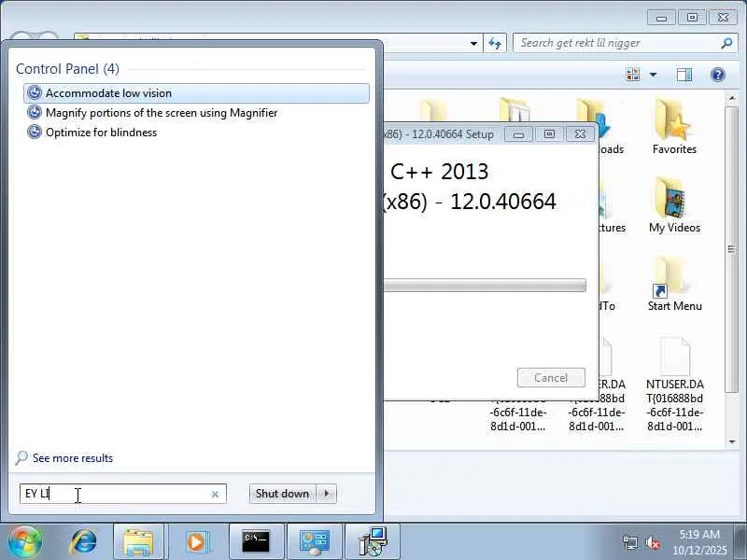Open Control Panel taskbar icon
The width and height of the screenshot is (747, 560).
tap(315, 542)
